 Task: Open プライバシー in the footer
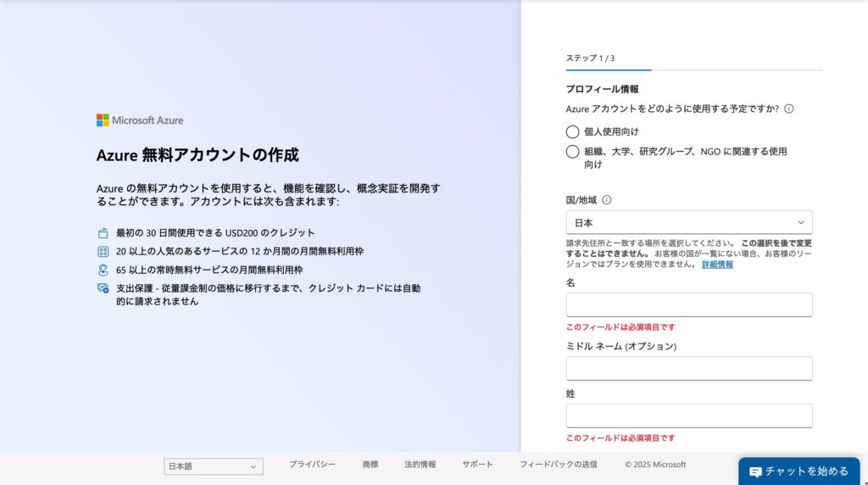pyautogui.click(x=312, y=465)
